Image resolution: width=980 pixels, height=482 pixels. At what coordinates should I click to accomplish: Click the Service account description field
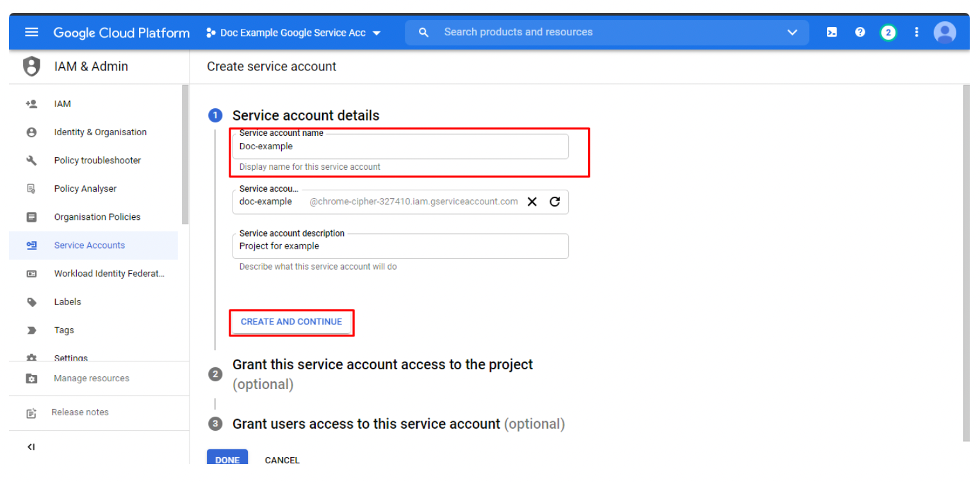(x=400, y=246)
